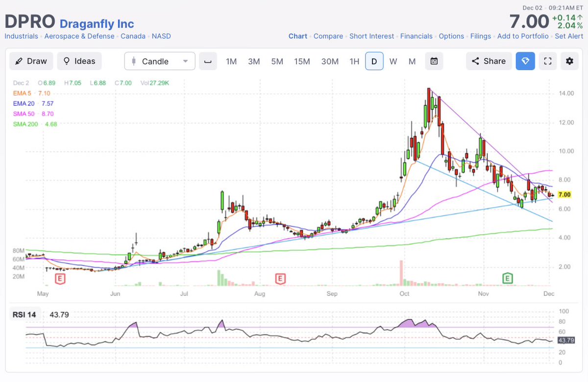The image size is (588, 382).
Task: Switch to monthly M timeframe
Action: (x=412, y=61)
